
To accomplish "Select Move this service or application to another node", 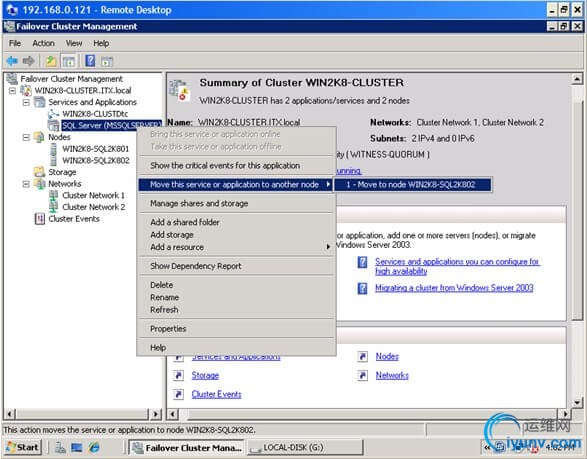I will click(235, 185).
